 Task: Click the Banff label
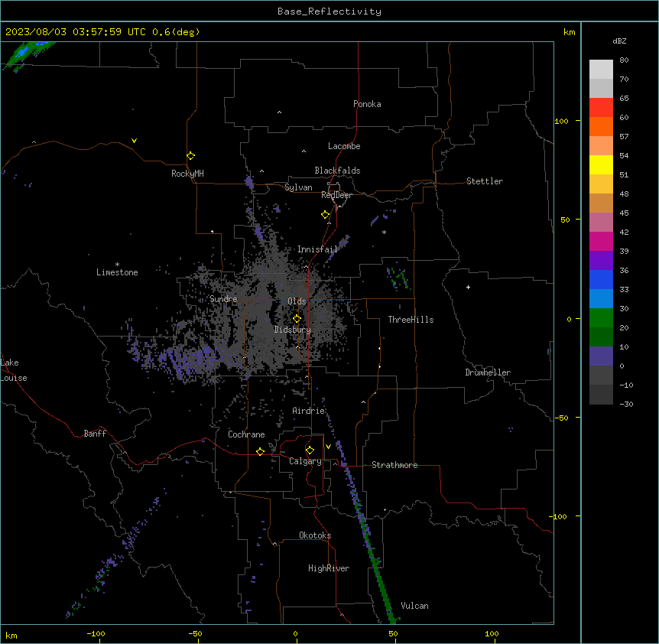[95, 434]
